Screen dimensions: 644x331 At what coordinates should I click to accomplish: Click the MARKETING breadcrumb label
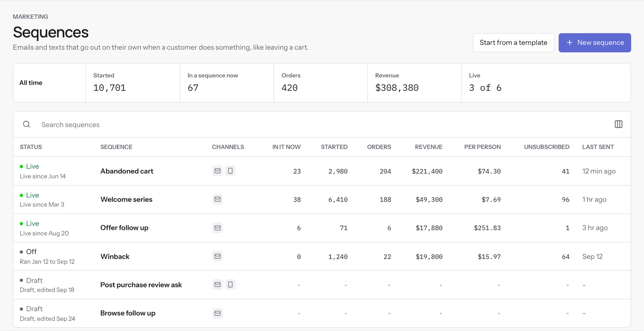[30, 16]
